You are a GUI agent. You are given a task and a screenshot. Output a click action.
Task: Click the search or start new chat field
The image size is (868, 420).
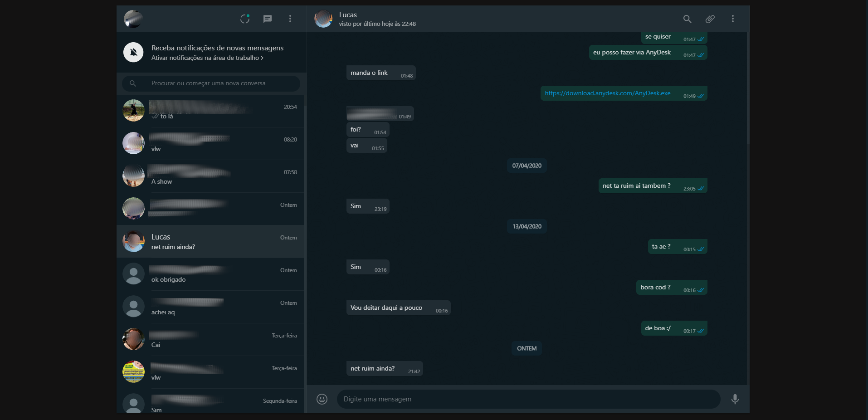pos(211,83)
